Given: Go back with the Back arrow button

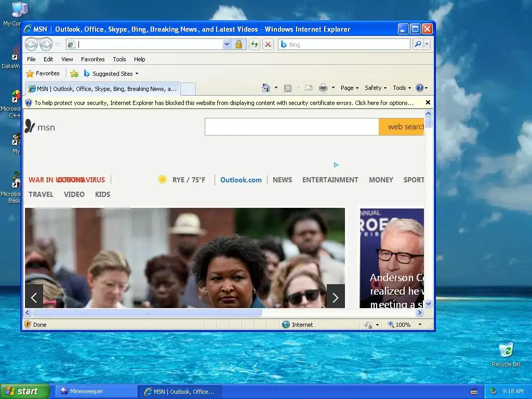Looking at the screenshot, I should 31,44.
